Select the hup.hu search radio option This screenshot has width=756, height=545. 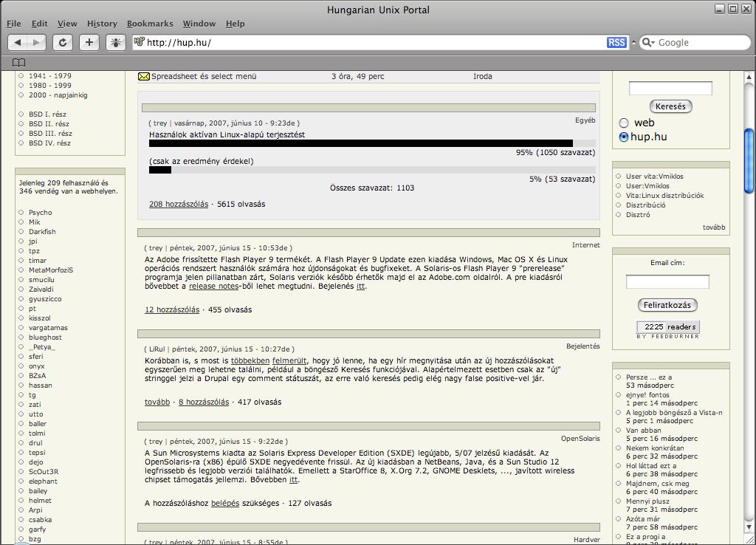pyautogui.click(x=624, y=137)
